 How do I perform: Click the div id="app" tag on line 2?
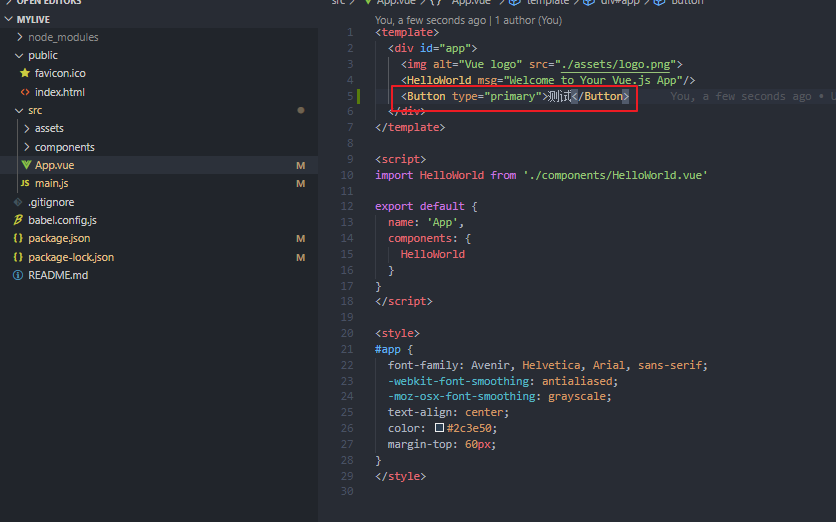(432, 49)
